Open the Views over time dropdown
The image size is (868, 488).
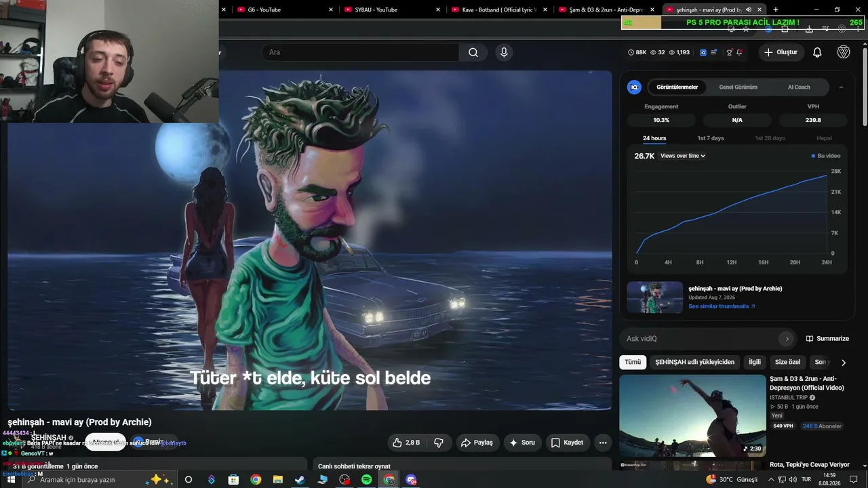click(683, 156)
